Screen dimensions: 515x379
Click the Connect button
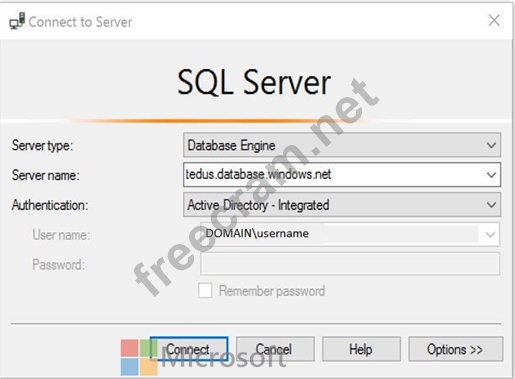pos(189,349)
